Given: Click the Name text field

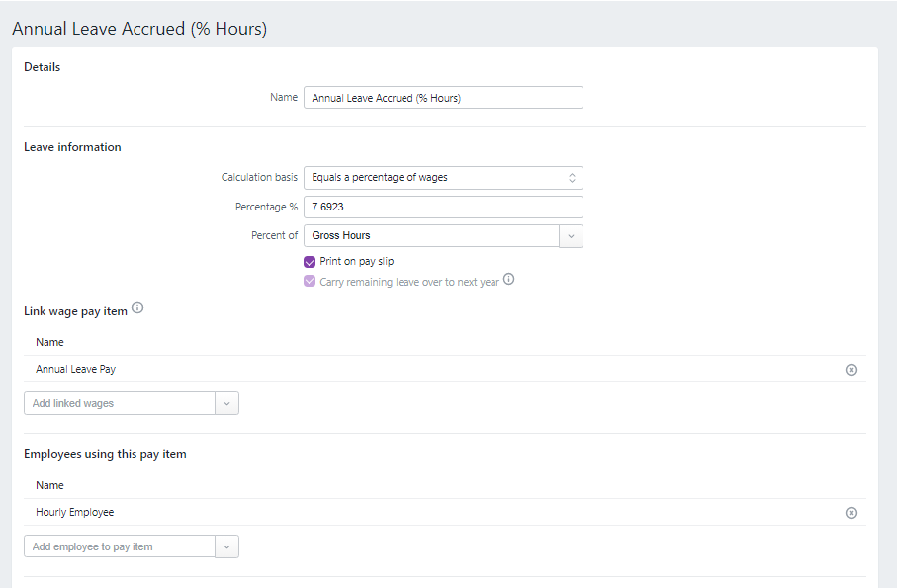Looking at the screenshot, I should coord(443,98).
